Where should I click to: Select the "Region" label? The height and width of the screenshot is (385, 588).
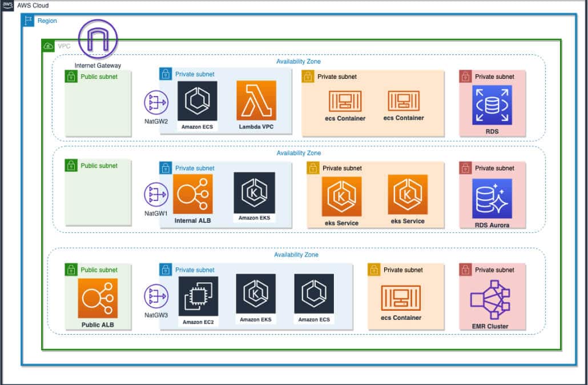click(x=47, y=21)
